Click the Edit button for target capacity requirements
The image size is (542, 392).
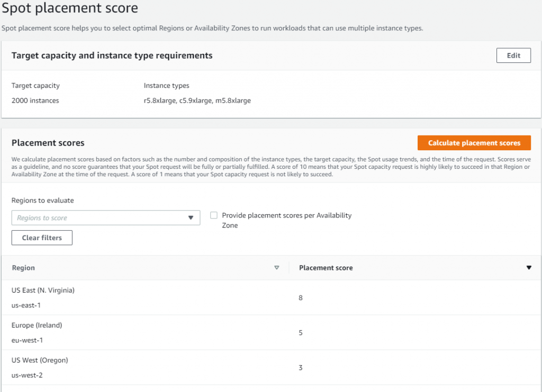pos(513,55)
